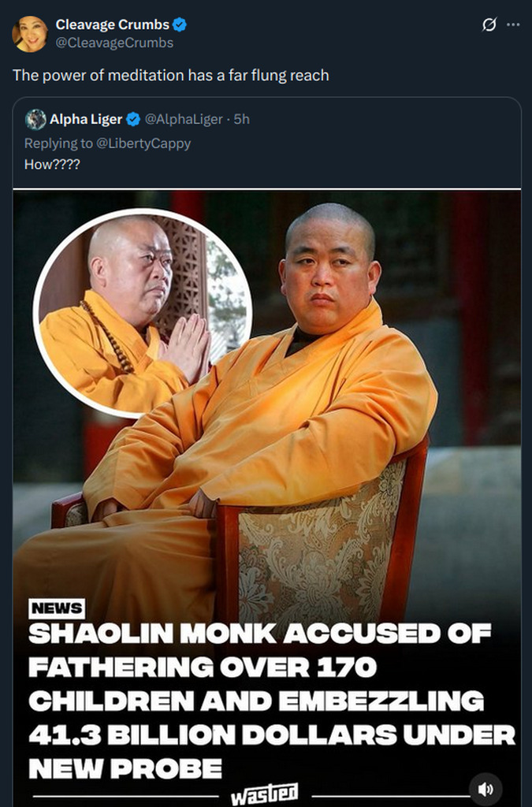Open the @AlphaLiger handle
This screenshot has height=807, width=532.
tap(184, 120)
